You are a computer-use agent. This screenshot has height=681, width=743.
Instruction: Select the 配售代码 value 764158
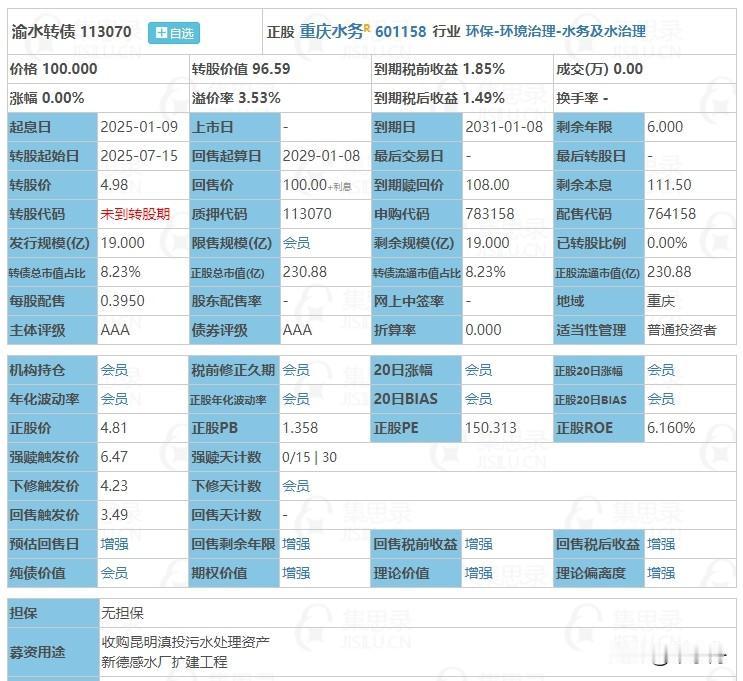tap(672, 214)
